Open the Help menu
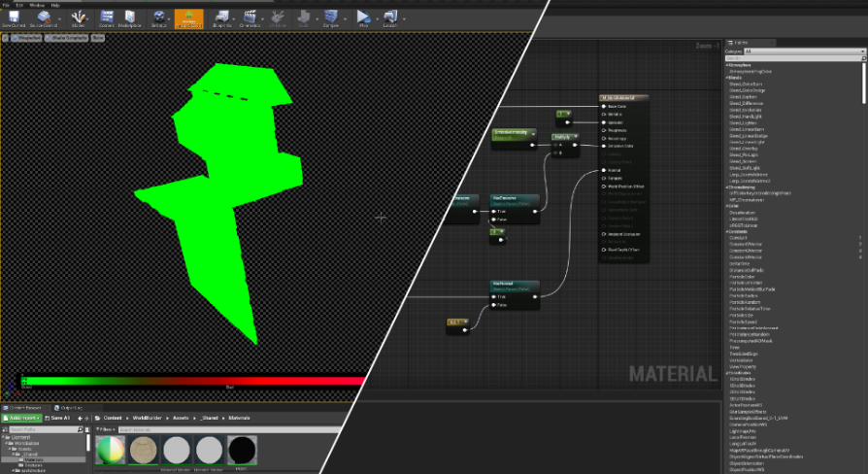The width and height of the screenshot is (868, 474). tap(55, 5)
